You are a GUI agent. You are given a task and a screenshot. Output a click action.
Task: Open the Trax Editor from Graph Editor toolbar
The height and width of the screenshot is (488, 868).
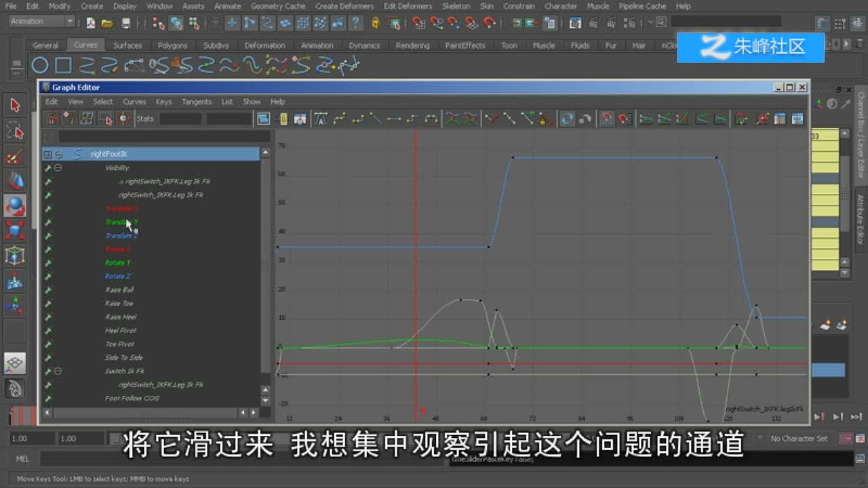797,119
